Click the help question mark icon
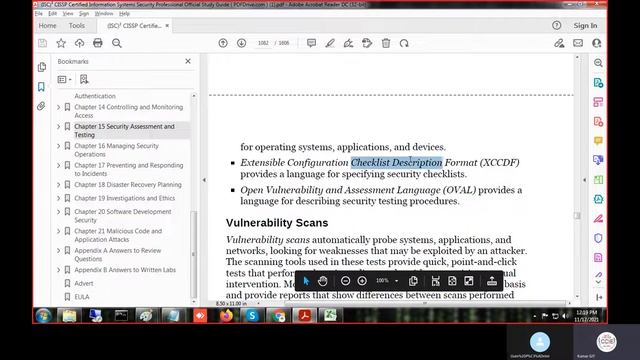This screenshot has height=360, width=640. tap(556, 25)
